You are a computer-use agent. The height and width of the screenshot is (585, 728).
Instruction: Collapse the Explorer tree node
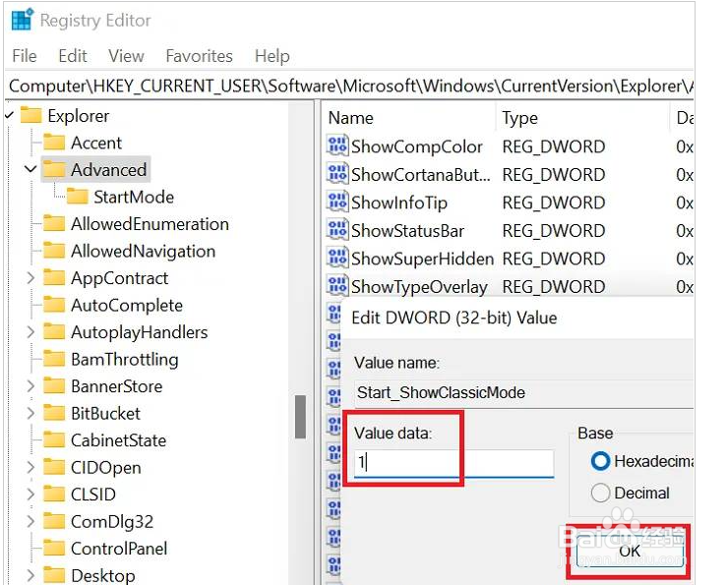click(x=9, y=115)
